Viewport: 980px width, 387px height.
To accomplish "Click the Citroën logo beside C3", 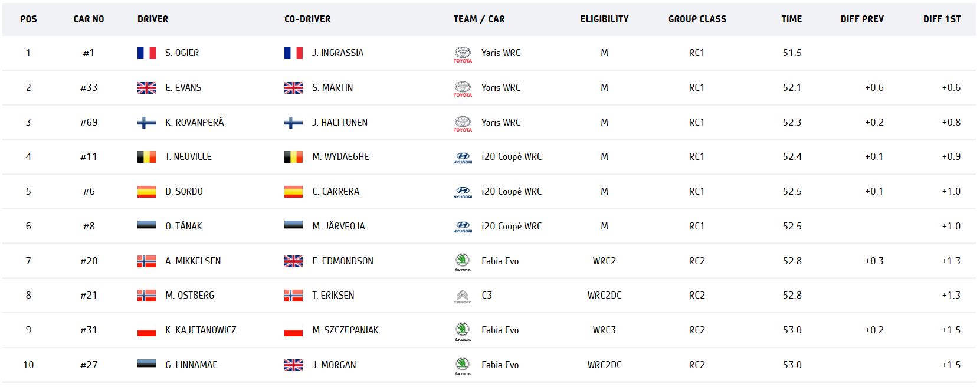I will [x=463, y=296].
